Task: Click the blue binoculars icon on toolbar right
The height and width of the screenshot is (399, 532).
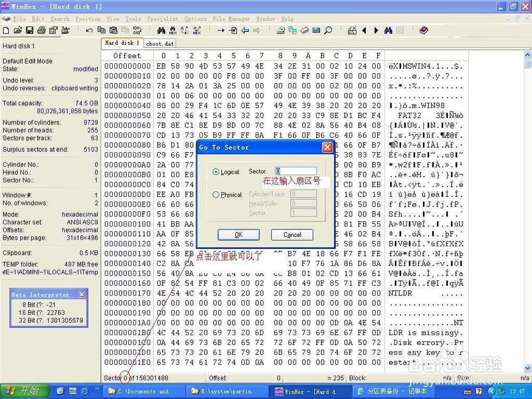Action: tap(388, 30)
